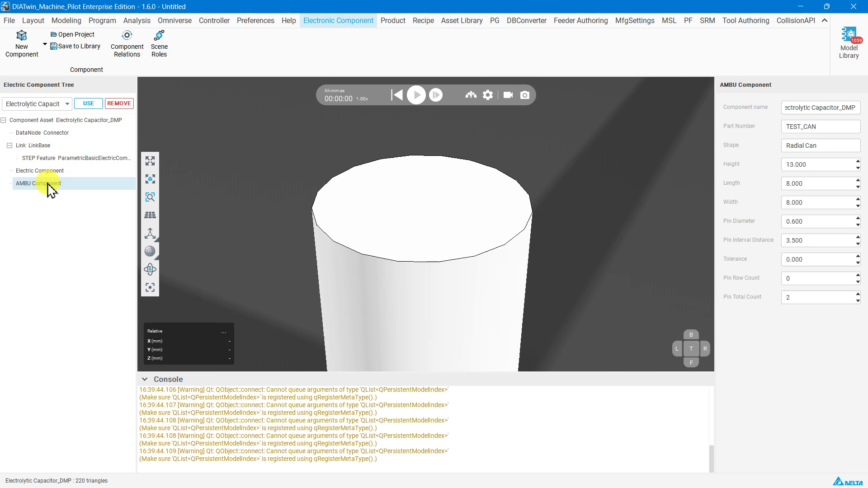Image resolution: width=868 pixels, height=488 pixels.
Task: Collapse the Component Asset tree node
Action: pos(3,120)
